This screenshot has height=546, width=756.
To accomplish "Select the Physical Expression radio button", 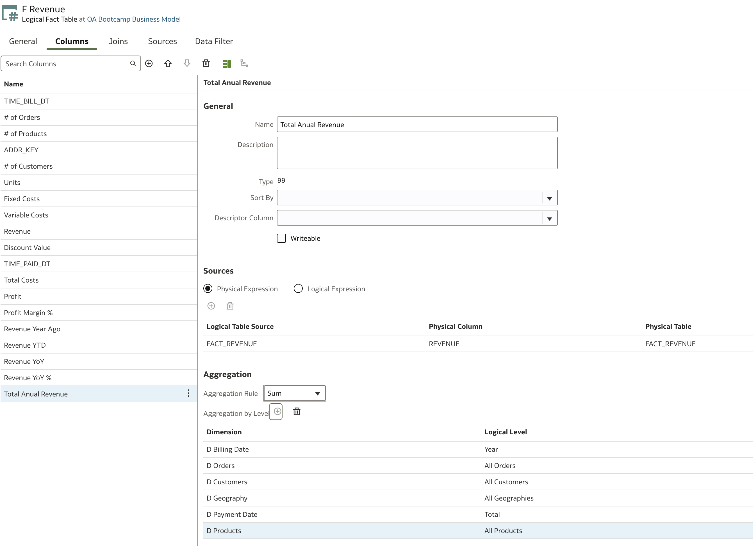I will pos(208,288).
